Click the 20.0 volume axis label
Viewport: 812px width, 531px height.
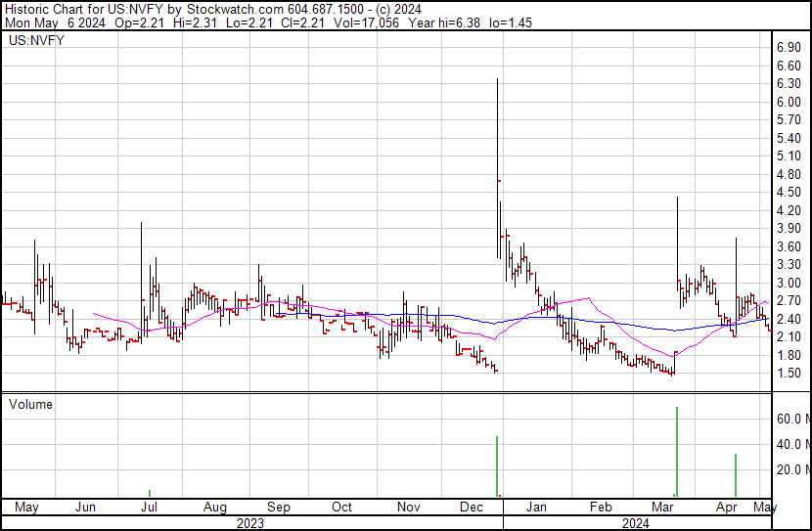click(x=790, y=469)
